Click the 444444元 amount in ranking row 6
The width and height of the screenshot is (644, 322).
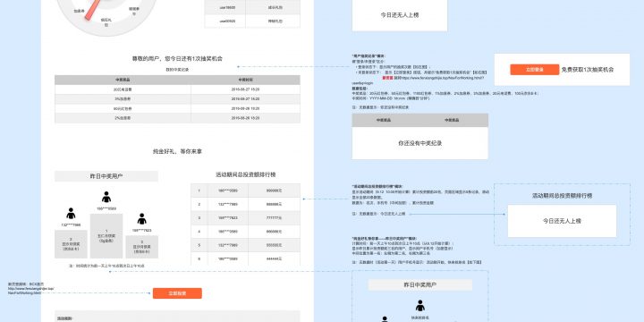coord(274,259)
